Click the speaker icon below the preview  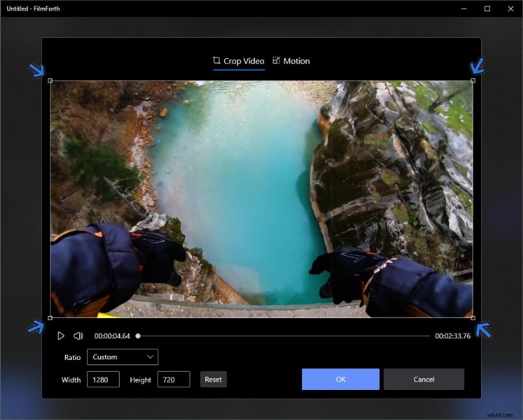[78, 335]
